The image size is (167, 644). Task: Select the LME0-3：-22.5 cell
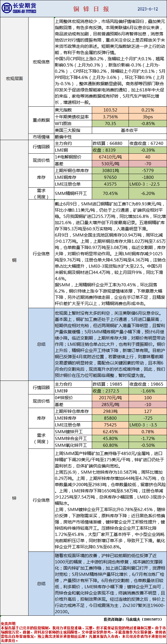148,184
